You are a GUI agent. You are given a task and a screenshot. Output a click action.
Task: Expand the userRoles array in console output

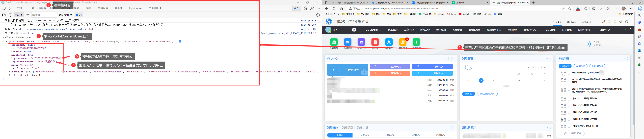coord(10,72)
